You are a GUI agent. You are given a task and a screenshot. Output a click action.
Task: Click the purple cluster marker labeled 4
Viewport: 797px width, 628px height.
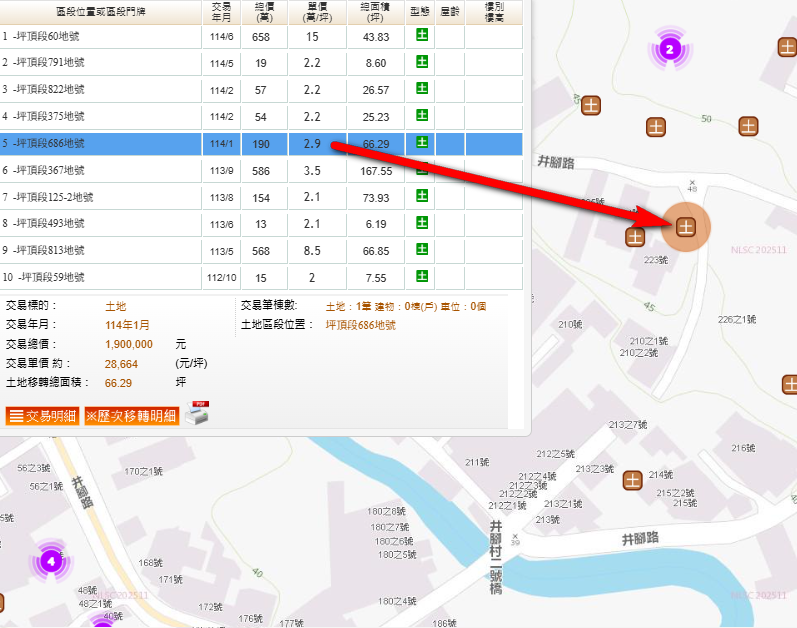tap(51, 561)
